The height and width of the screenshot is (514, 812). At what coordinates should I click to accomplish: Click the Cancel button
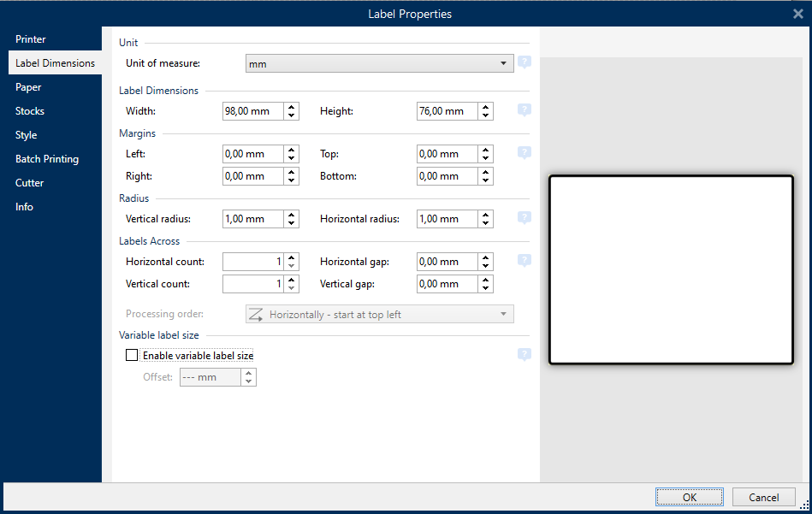pyautogui.click(x=763, y=497)
